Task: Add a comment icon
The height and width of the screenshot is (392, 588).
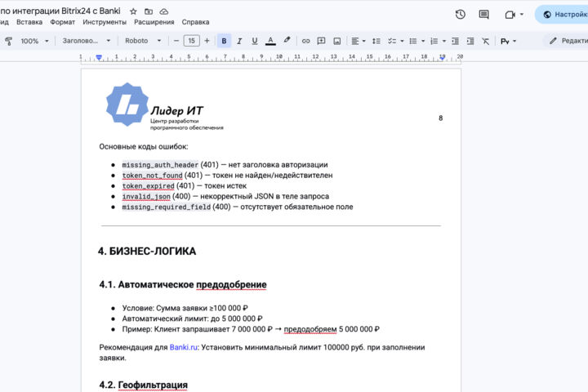Action: pyautogui.click(x=321, y=41)
